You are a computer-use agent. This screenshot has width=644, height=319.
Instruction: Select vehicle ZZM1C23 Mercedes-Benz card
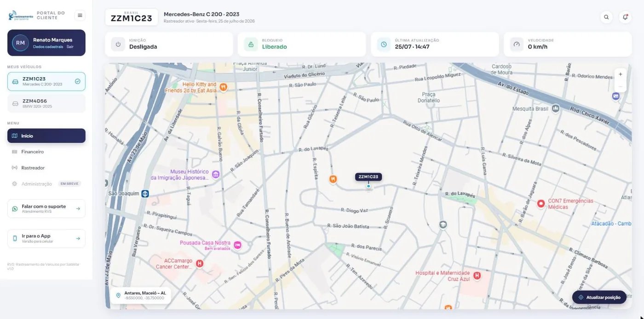click(46, 81)
